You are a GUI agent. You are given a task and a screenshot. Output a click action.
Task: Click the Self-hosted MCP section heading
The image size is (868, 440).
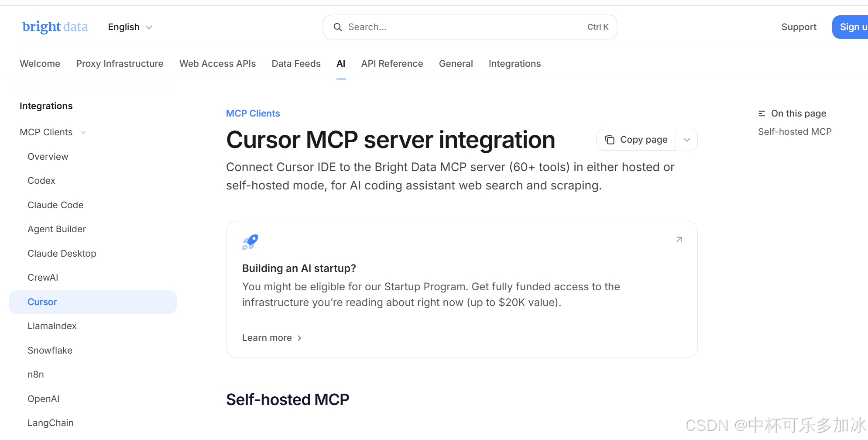288,399
